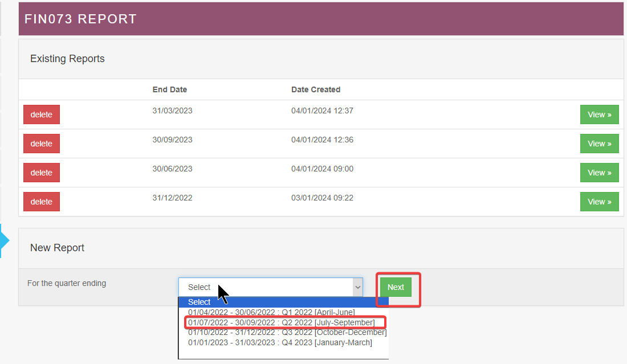Click the blue arrow sidebar marker

tap(5, 240)
